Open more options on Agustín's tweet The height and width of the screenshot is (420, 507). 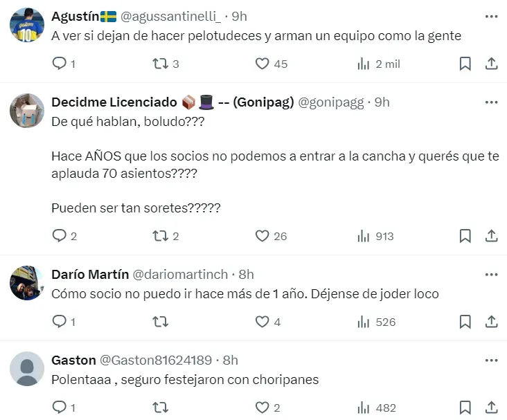click(491, 16)
